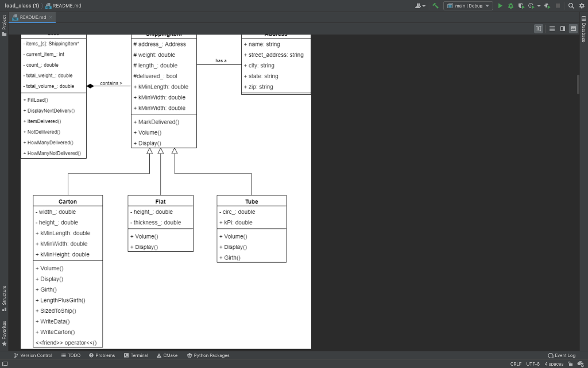Click the Carton class title in diagram

68,202
